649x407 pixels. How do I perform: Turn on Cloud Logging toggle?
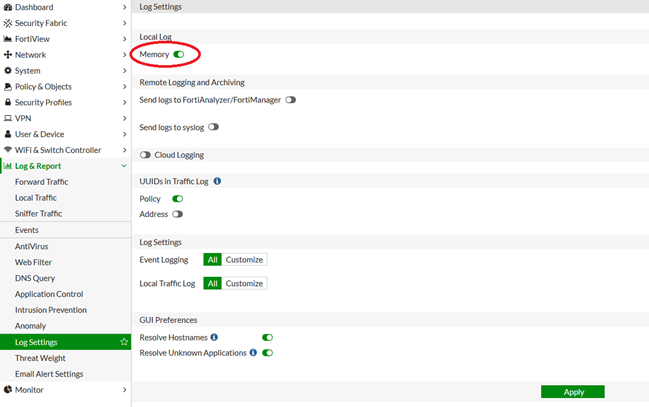click(x=146, y=155)
